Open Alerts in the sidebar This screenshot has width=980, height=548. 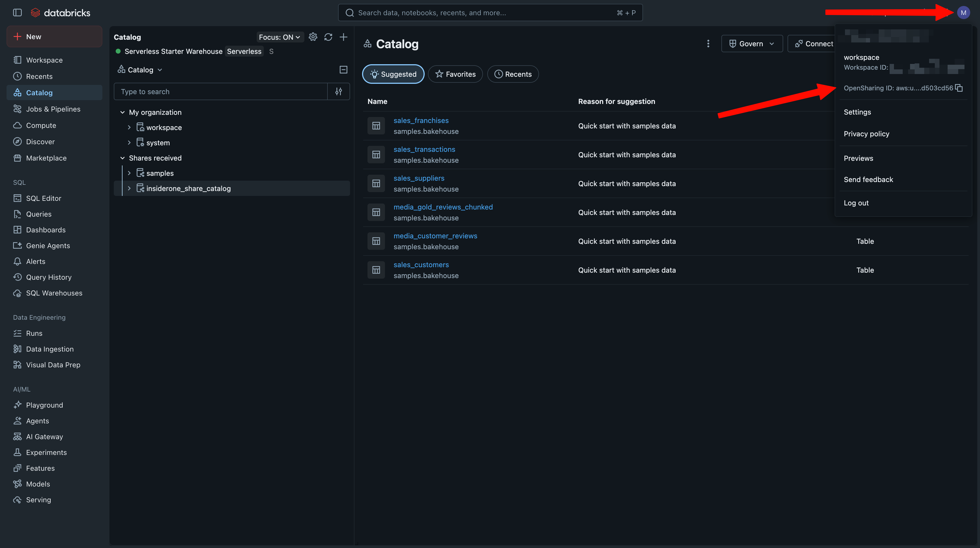54,262
